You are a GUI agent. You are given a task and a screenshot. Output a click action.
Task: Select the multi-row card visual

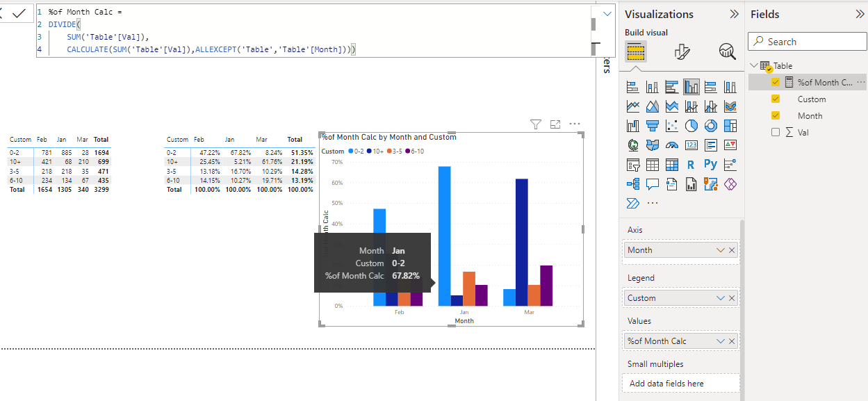(x=711, y=145)
